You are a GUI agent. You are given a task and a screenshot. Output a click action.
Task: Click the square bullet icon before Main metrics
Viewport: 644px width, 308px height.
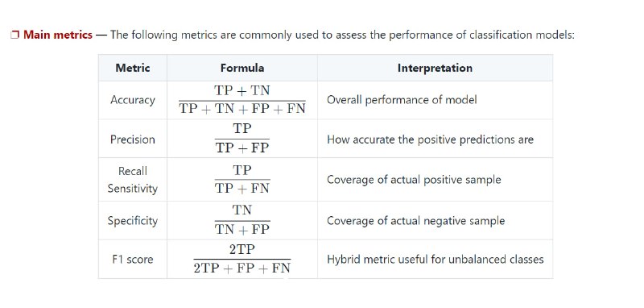[x=14, y=35]
